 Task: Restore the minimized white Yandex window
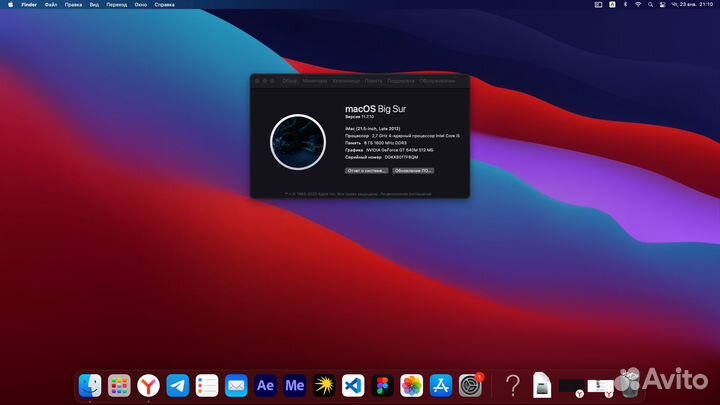coord(601,387)
